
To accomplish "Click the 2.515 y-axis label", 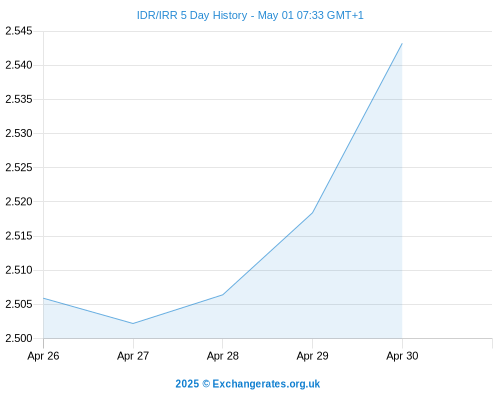I will [19, 236].
